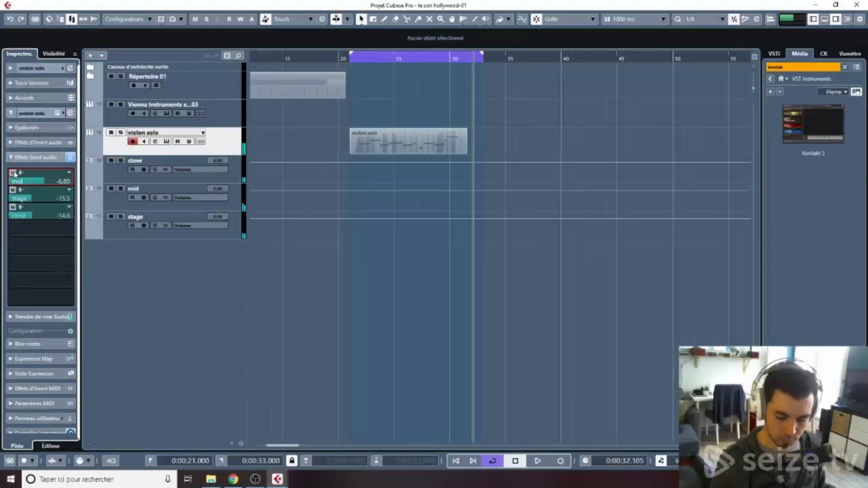
Task: Go to the left locator position
Action: click(x=151, y=461)
